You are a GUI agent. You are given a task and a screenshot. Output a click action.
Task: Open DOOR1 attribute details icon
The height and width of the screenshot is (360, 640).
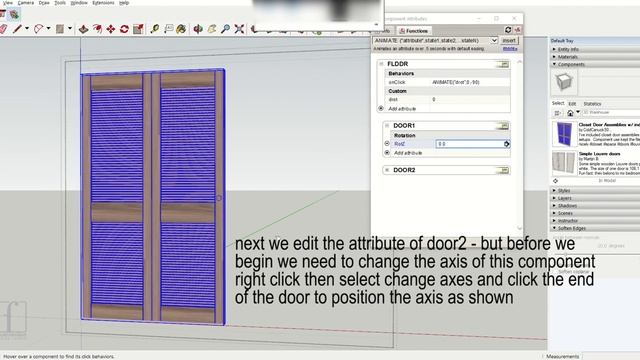point(502,126)
